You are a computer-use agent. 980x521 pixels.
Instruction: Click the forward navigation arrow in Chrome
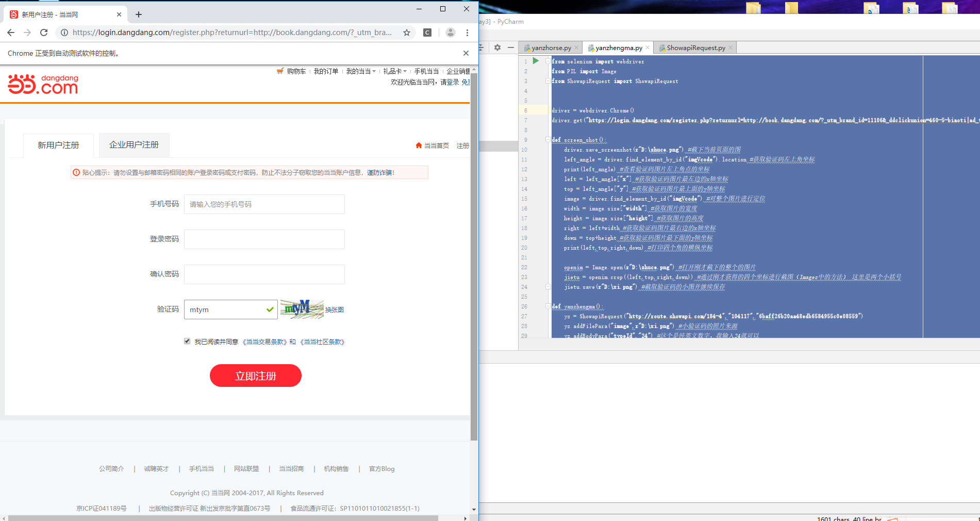pos(27,32)
